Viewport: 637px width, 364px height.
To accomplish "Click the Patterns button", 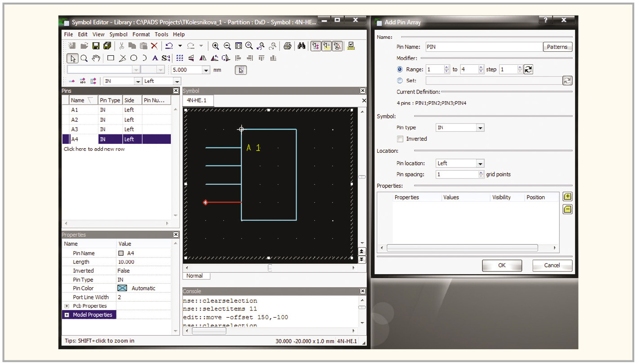I will 557,47.
